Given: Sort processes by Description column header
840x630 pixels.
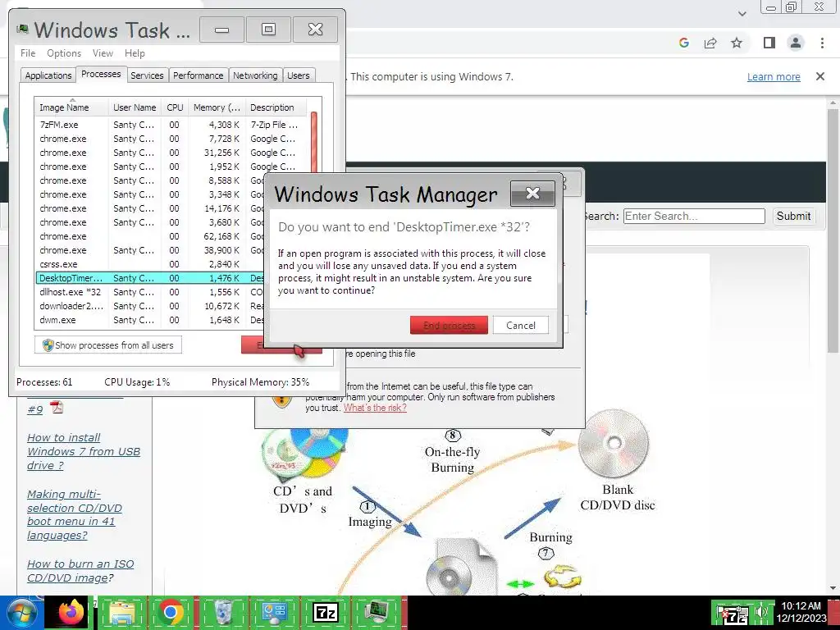Looking at the screenshot, I should pyautogui.click(x=276, y=107).
